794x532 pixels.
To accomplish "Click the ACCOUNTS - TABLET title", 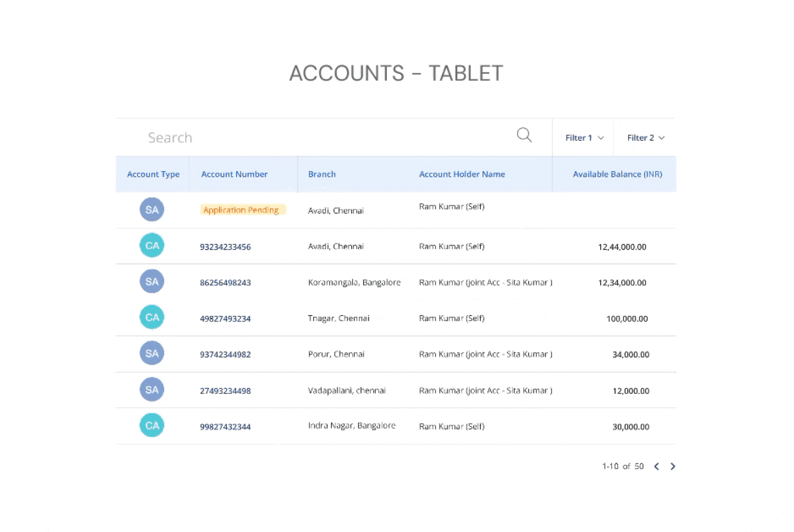I will pyautogui.click(x=396, y=73).
